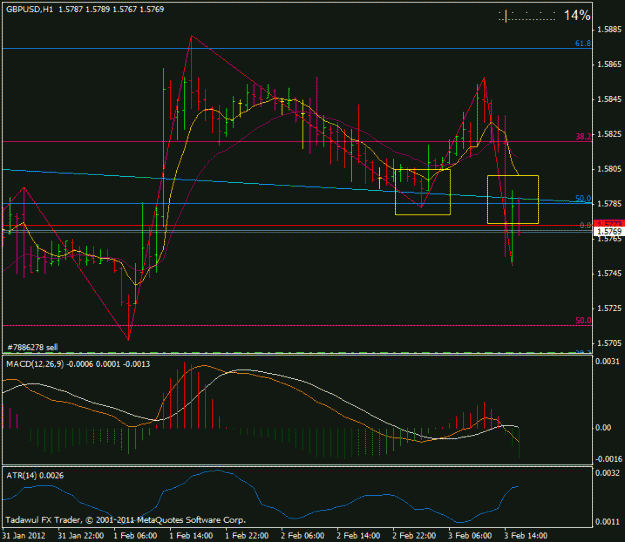Click the 1.5885 price axis label
Viewport: 625px width, 542px height.
(609, 29)
